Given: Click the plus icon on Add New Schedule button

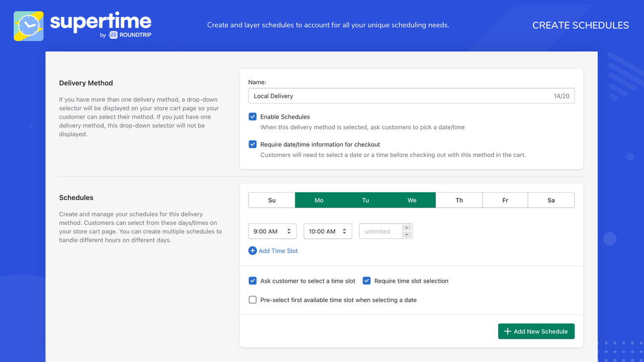Looking at the screenshot, I should pyautogui.click(x=507, y=331).
